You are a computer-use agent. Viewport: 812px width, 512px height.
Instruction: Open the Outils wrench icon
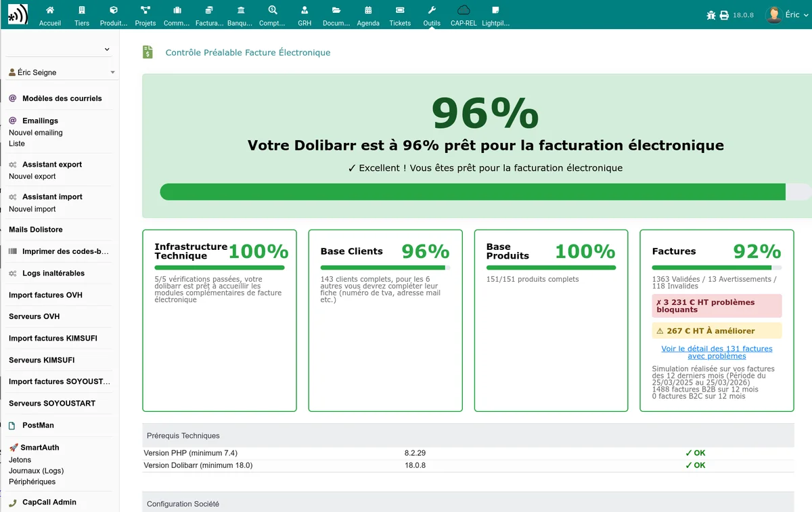[432, 10]
